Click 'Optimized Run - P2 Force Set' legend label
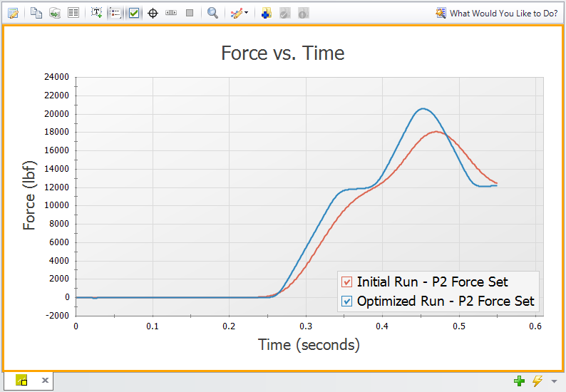 coord(446,301)
